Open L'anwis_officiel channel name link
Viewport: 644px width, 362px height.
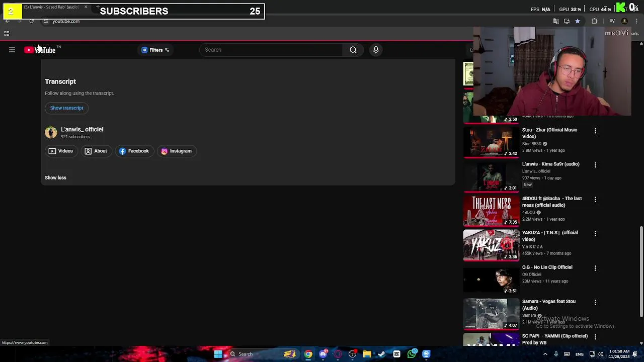click(x=82, y=129)
